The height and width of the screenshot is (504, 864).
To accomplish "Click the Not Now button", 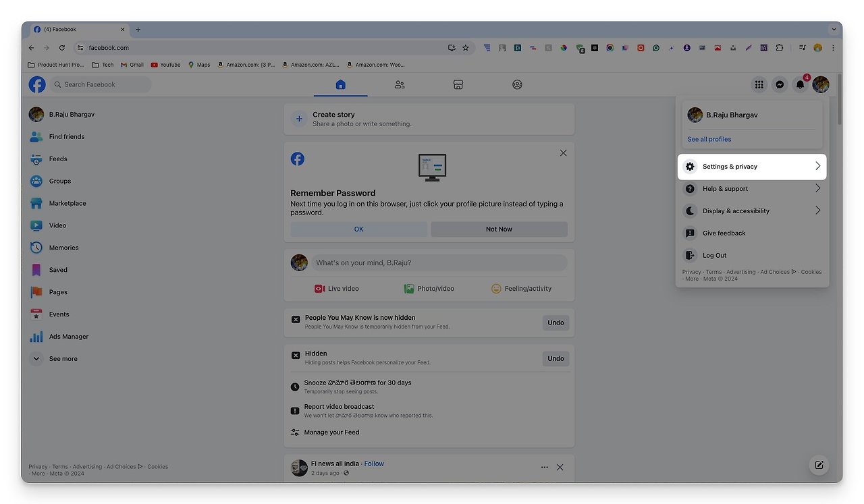I will pyautogui.click(x=499, y=229).
